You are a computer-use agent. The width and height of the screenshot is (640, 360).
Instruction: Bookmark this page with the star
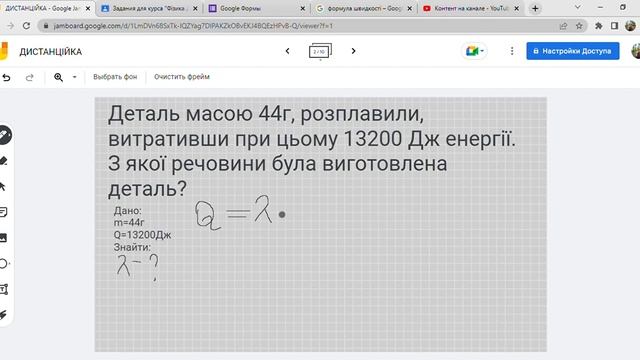click(x=579, y=26)
